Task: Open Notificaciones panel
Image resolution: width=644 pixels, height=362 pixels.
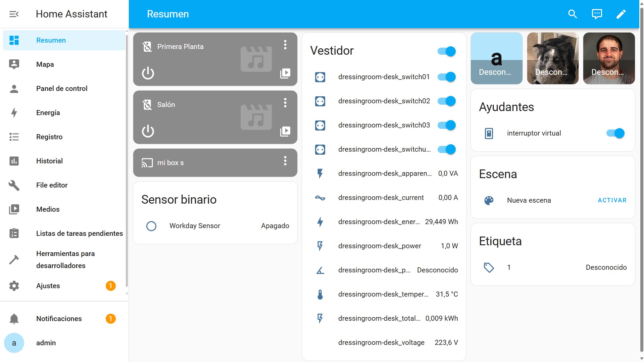Action: [59, 319]
